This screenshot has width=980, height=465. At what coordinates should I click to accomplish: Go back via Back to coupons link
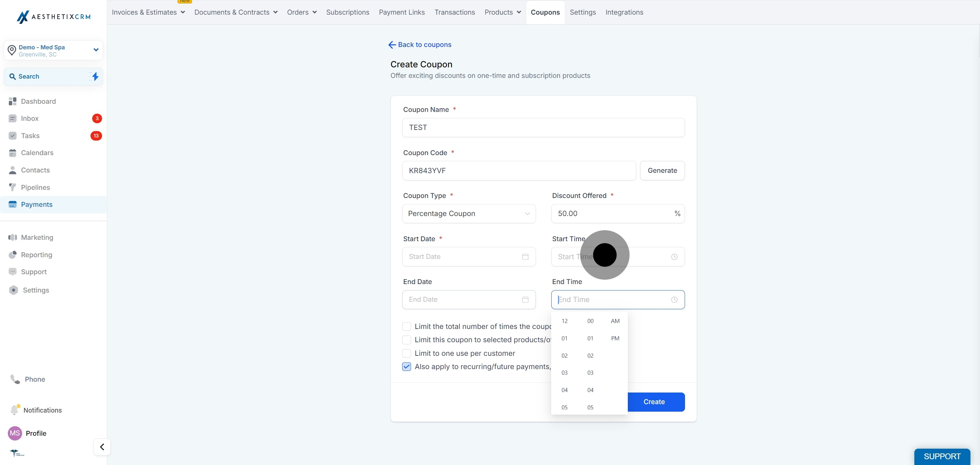pos(420,45)
